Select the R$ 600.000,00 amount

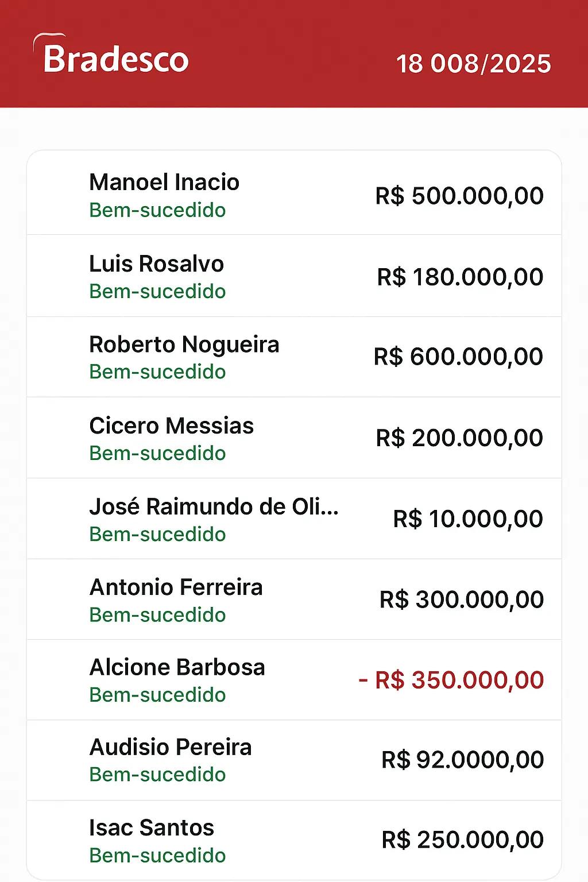(458, 357)
